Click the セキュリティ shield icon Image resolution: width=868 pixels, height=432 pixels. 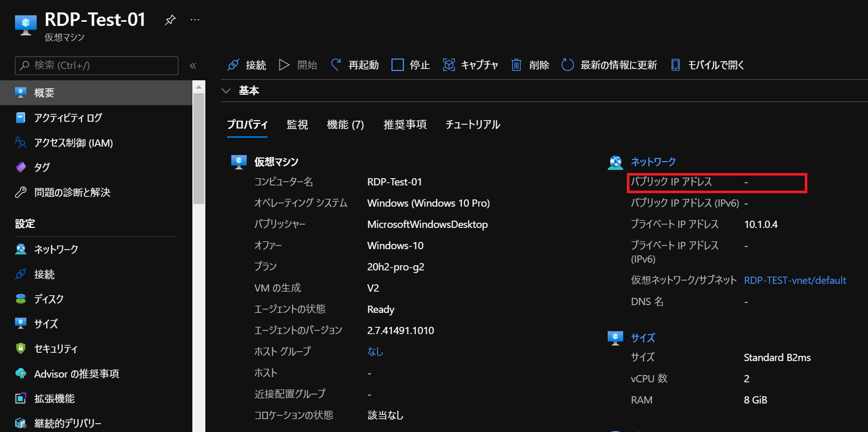pos(21,349)
